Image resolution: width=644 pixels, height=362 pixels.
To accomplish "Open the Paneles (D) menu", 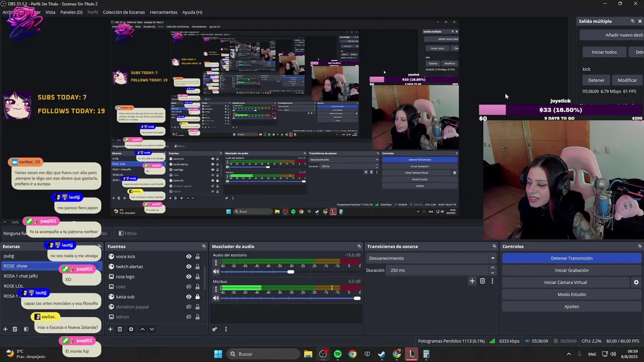I will pos(71,12).
